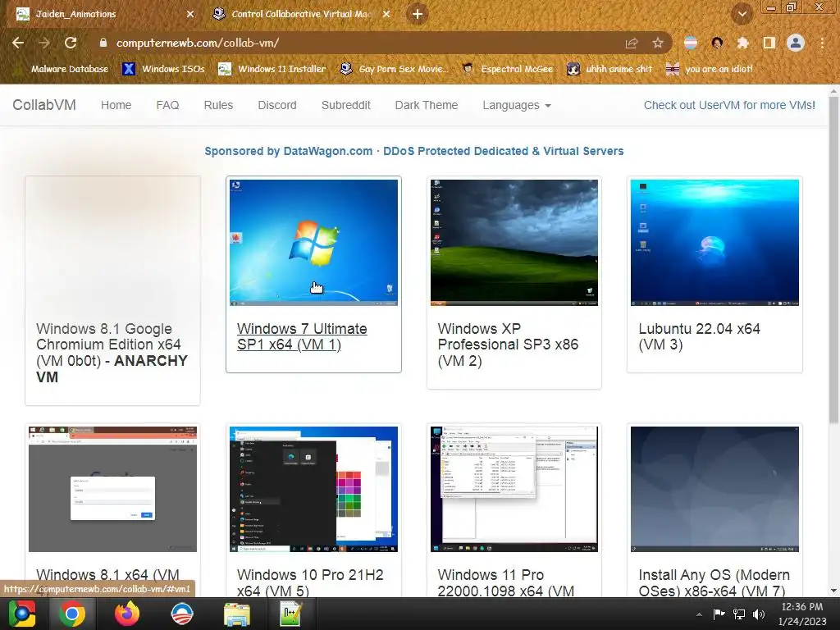Open the Windows 10 Pro 21H2 VM thumbnail
This screenshot has width=840, height=630.
pos(313,489)
